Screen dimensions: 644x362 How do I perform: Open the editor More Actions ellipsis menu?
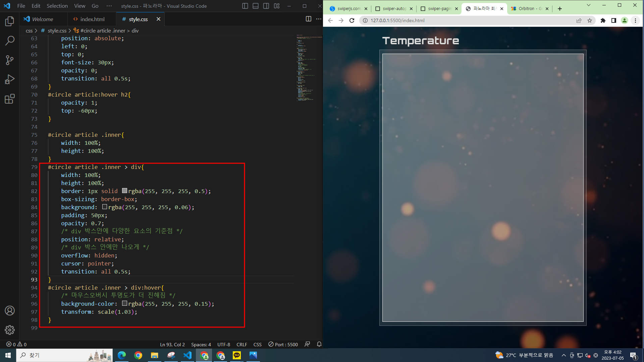tap(319, 19)
